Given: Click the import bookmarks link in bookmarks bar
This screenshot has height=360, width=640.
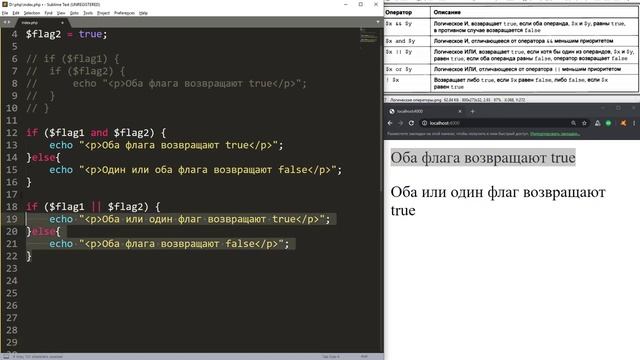Looking at the screenshot, I should pos(555,134).
